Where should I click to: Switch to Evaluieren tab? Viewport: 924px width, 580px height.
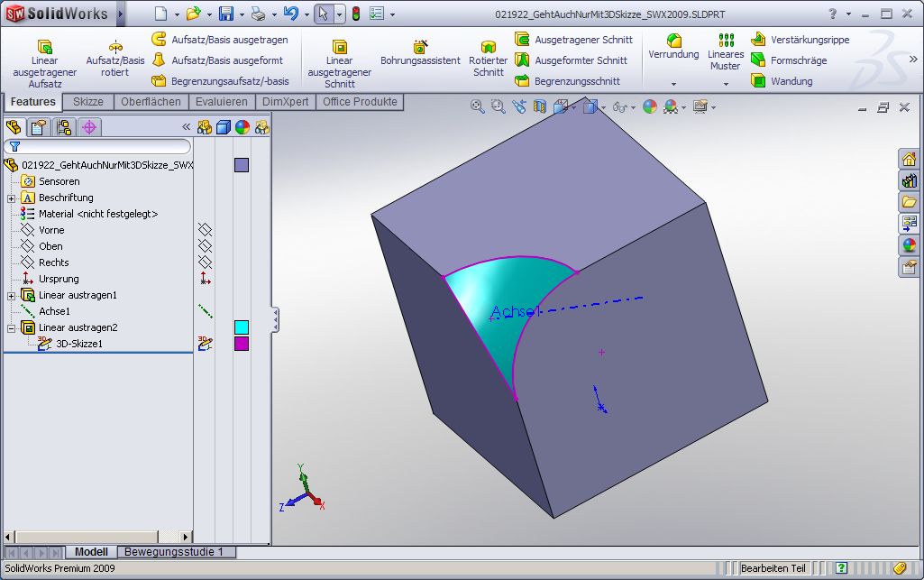[x=222, y=101]
